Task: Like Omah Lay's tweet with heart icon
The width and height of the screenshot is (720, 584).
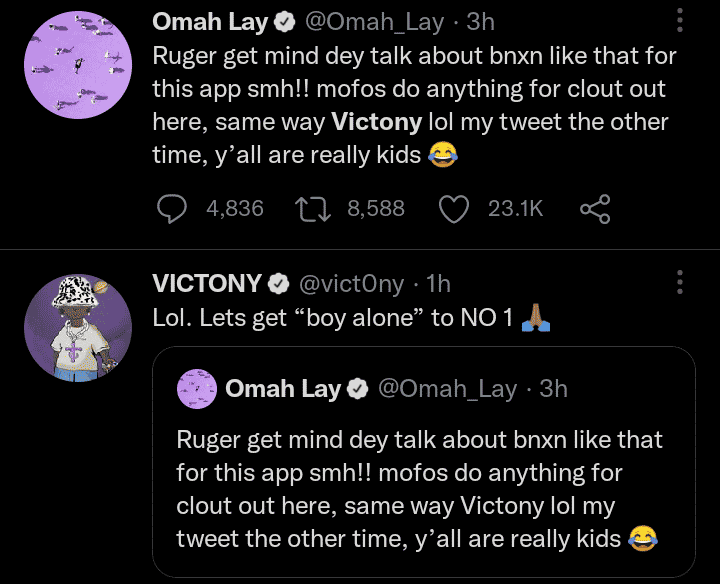Action: [455, 208]
